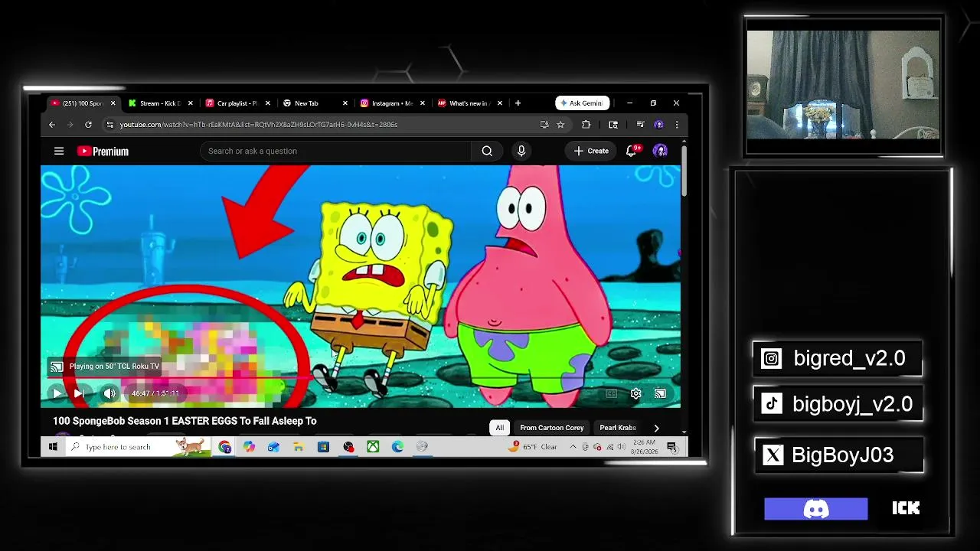The width and height of the screenshot is (980, 551).
Task: Close the Car playlist tab
Action: (x=268, y=103)
